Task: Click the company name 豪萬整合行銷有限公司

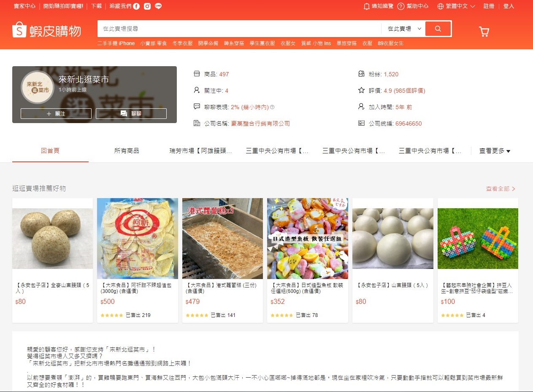Action: [x=260, y=124]
